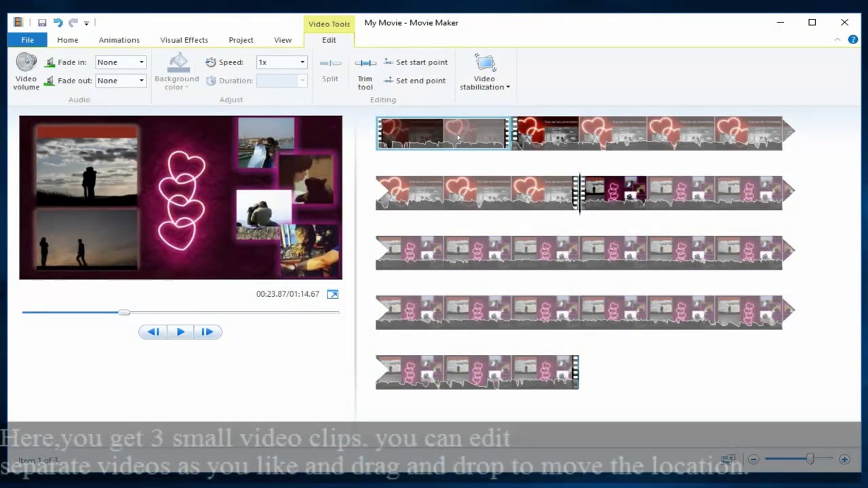Viewport: 868px width, 488px height.
Task: Click the Redo arrow icon
Action: point(73,22)
